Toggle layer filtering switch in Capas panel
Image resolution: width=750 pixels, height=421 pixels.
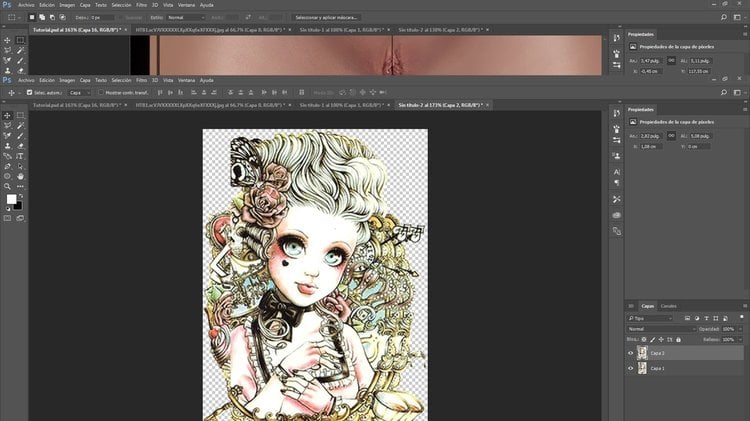click(741, 317)
